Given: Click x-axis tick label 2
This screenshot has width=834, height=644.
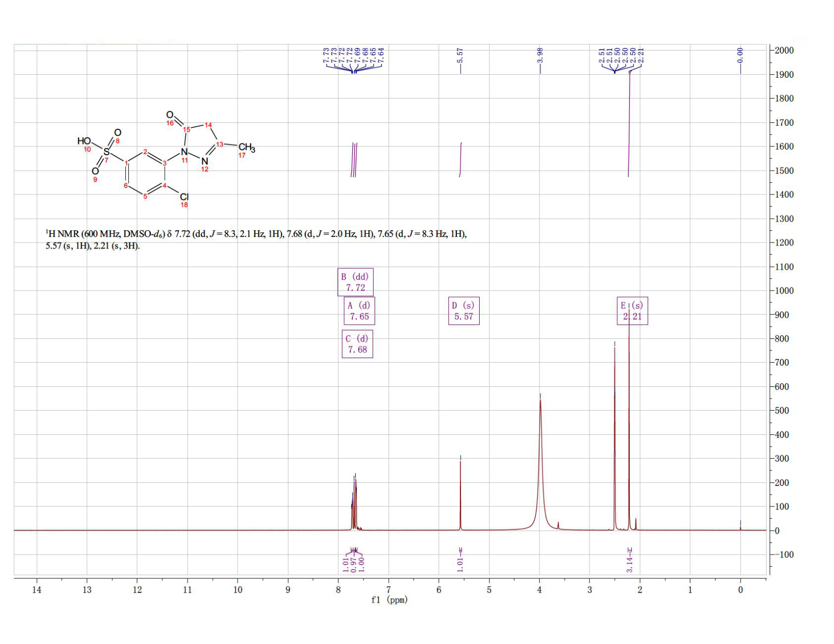Looking at the screenshot, I should point(640,589).
